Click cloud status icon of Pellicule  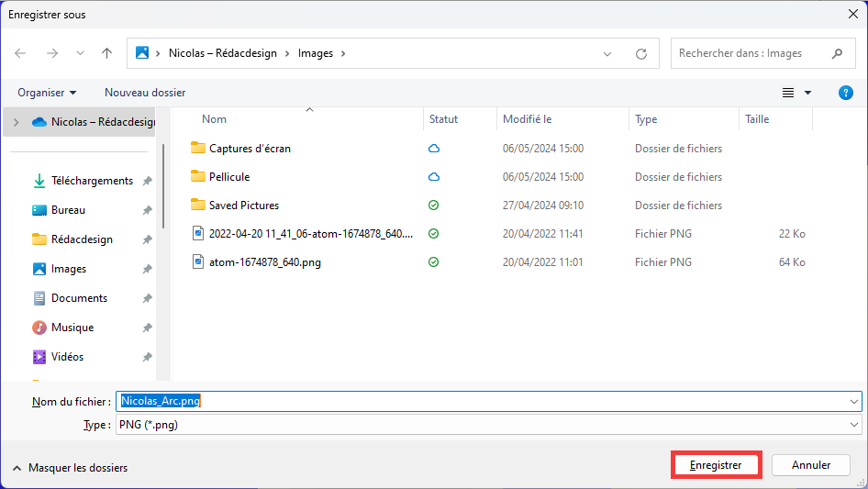point(434,177)
